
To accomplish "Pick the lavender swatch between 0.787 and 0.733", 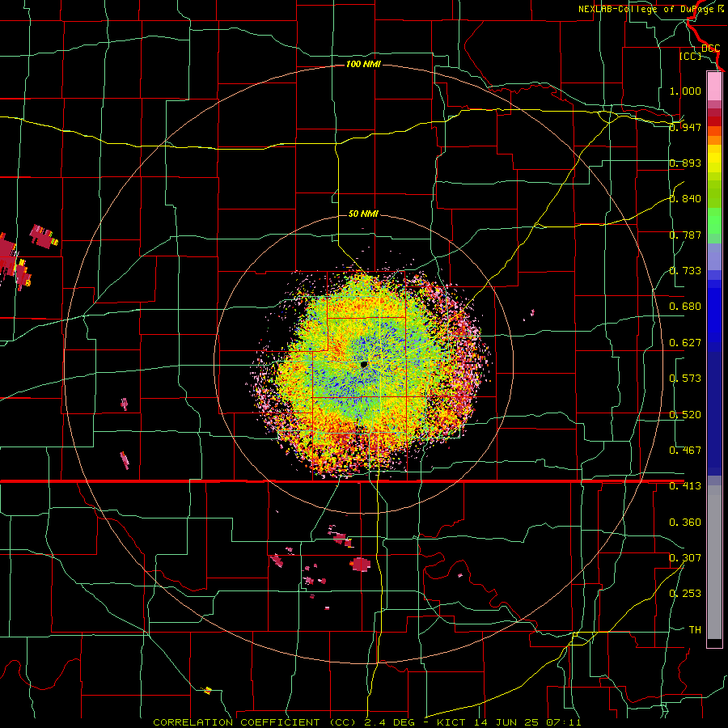I will tap(714, 256).
